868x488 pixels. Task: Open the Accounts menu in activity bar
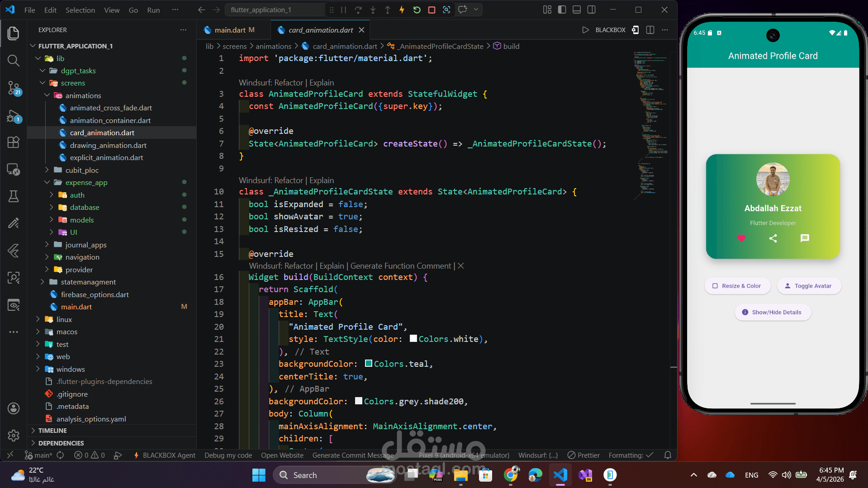(x=14, y=408)
